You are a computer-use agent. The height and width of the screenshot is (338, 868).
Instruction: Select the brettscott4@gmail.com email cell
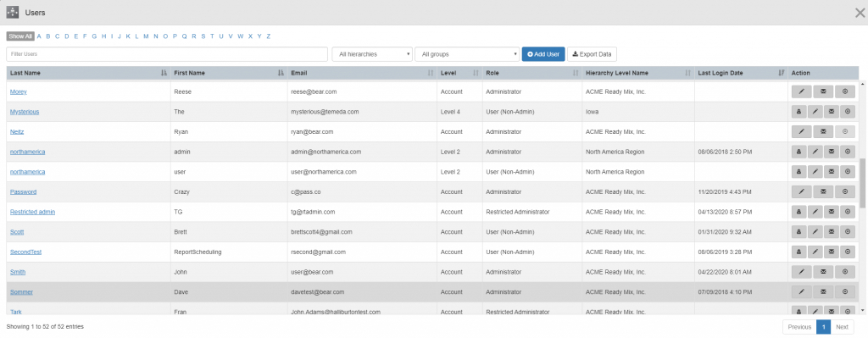click(363, 232)
